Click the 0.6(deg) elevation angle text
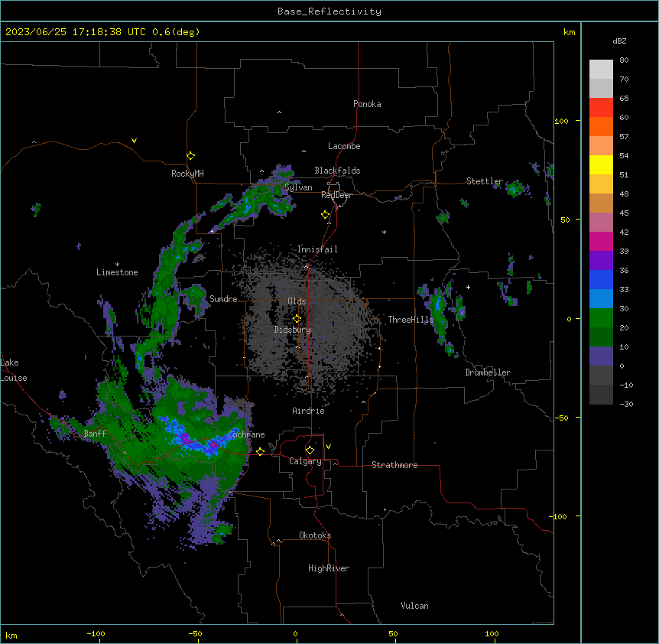Image resolution: width=659 pixels, height=644 pixels. click(x=176, y=32)
